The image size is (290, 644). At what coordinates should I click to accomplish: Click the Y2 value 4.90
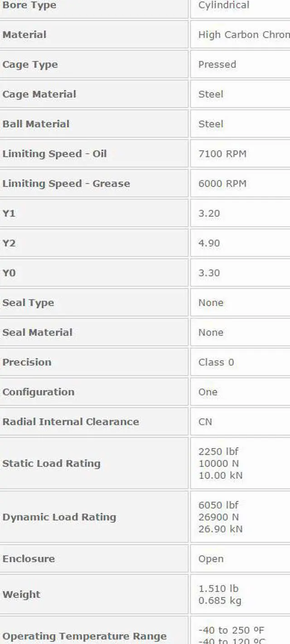tap(209, 243)
